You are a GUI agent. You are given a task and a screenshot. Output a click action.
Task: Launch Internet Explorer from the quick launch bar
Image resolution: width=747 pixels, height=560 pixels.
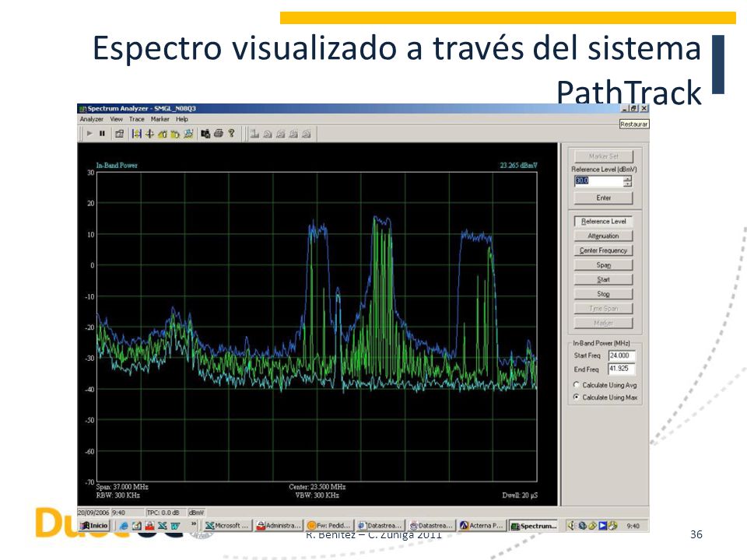124,526
